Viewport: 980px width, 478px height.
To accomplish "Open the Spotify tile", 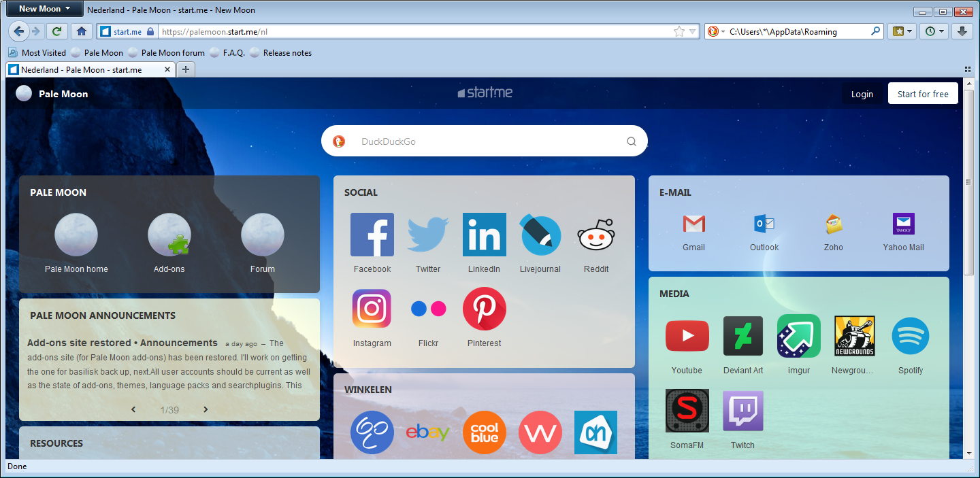I will pos(911,336).
